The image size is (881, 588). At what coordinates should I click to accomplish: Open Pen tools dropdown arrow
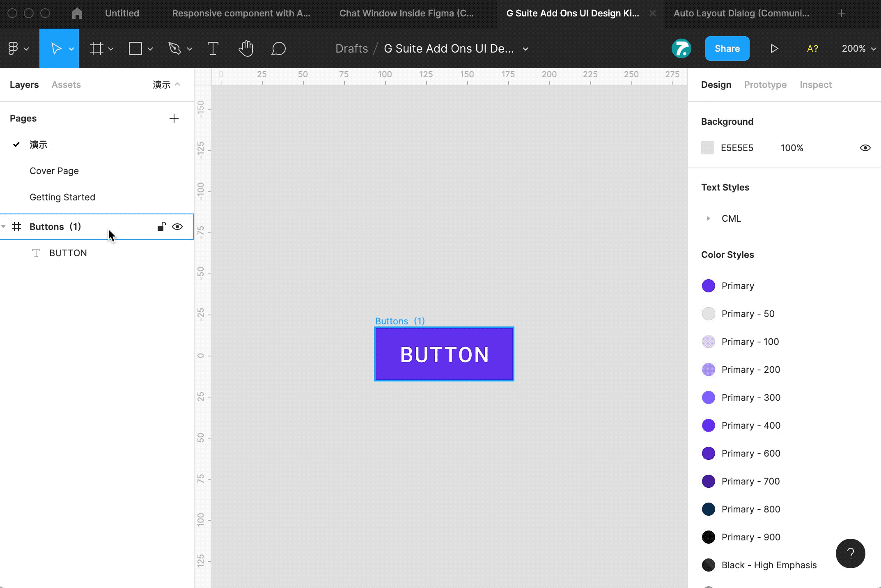pos(190,49)
